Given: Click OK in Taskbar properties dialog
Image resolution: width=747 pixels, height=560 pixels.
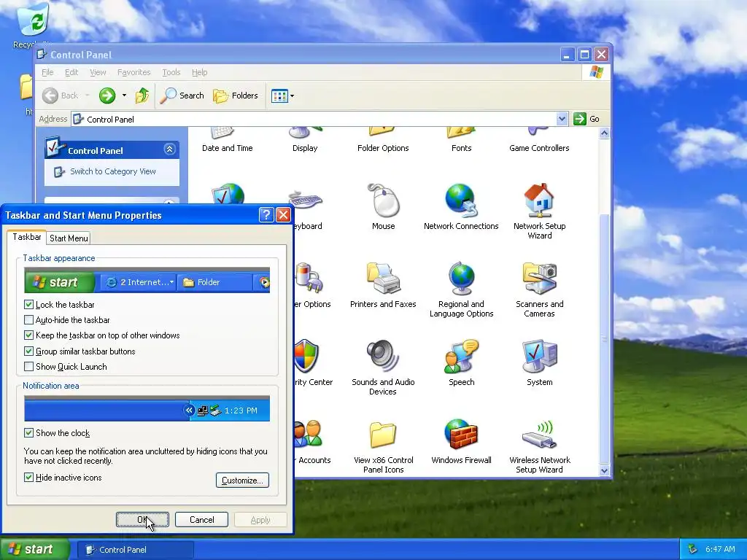Looking at the screenshot, I should click(x=142, y=519).
